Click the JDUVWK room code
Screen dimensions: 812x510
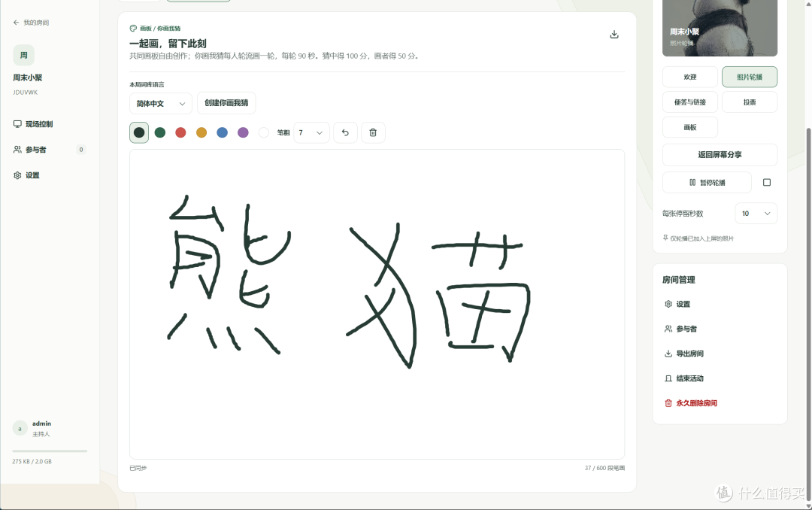coord(26,93)
